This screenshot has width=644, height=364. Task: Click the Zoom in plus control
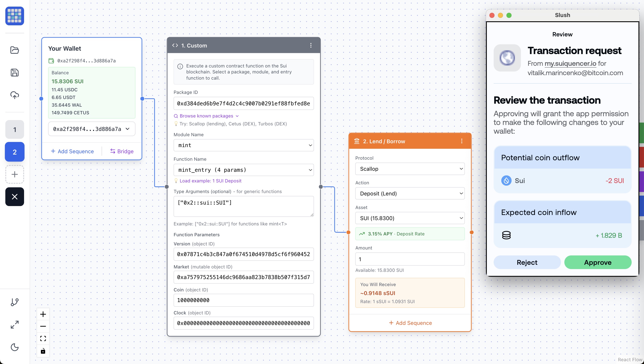[x=43, y=314]
